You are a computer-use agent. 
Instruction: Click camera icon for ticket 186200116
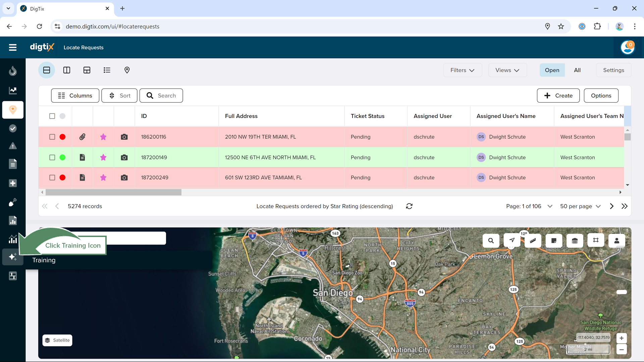point(124,137)
